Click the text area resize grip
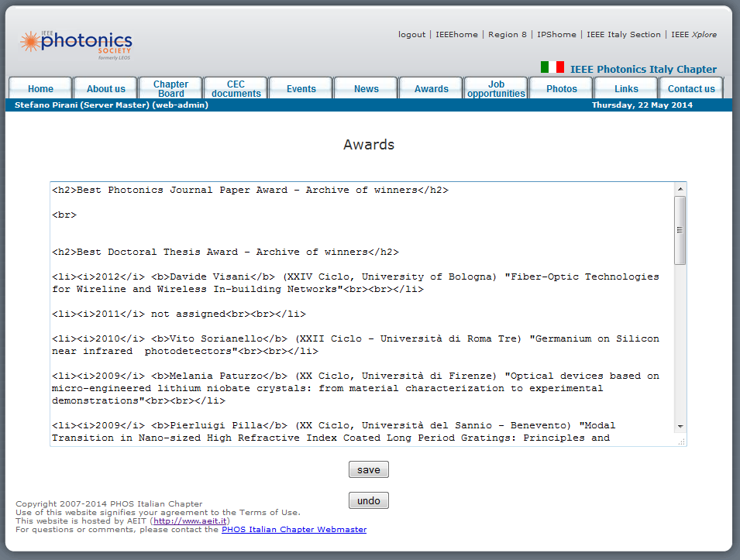The height and width of the screenshot is (560, 740). [x=681, y=441]
